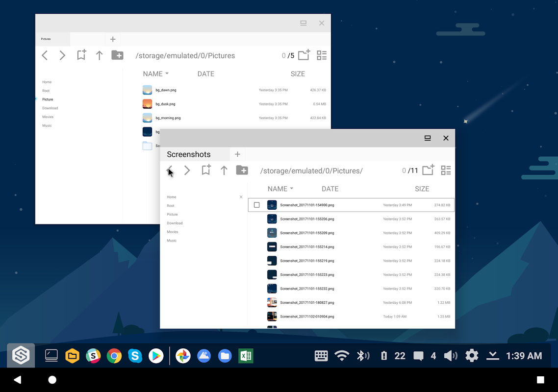Viewport: 558px width, 392px height.
Task: Go back using the back arrow
Action: 169,171
